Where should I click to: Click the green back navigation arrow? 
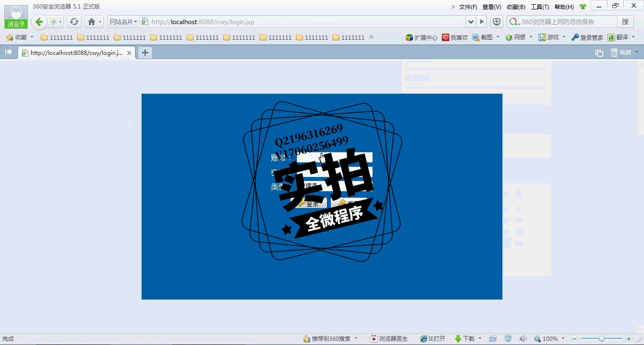(39, 22)
